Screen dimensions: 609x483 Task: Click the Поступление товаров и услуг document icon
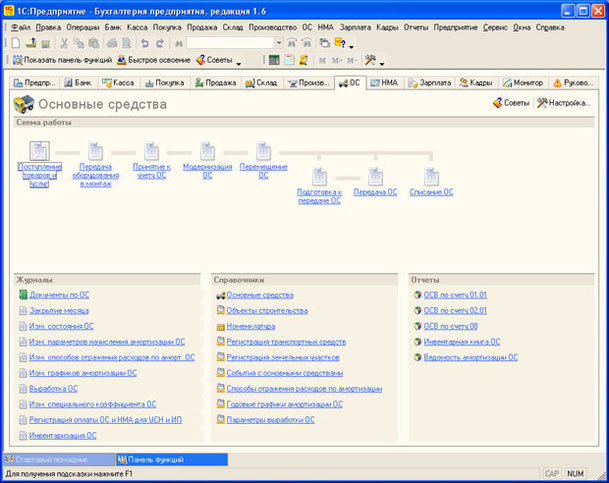39,149
